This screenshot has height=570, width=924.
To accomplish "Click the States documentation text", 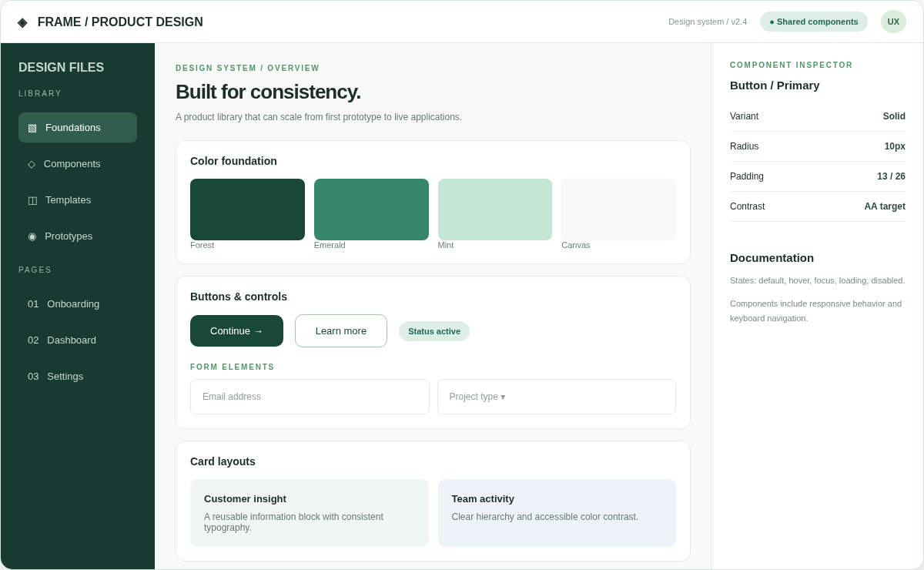I will 818,280.
